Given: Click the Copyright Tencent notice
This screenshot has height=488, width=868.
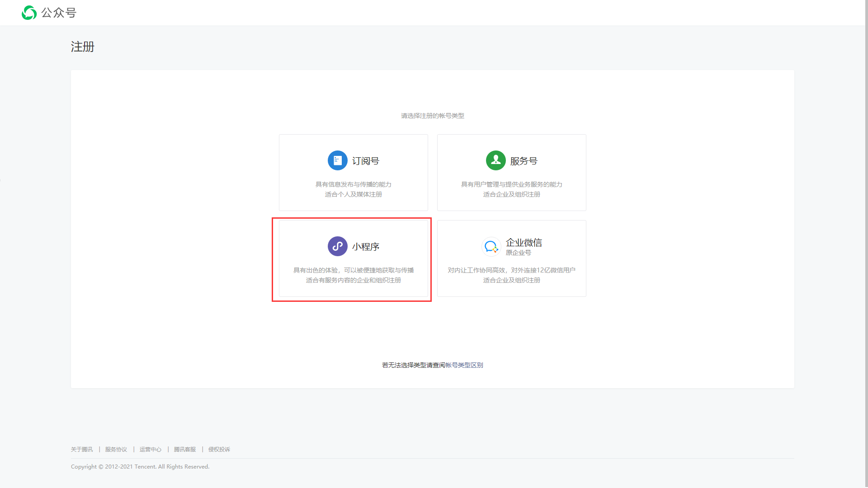Looking at the screenshot, I should point(140,467).
